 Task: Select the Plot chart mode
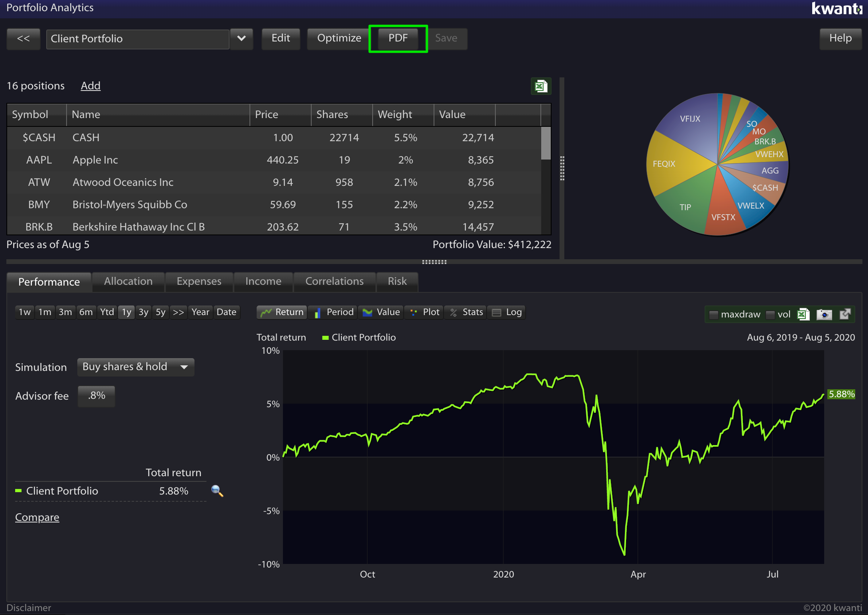point(424,312)
